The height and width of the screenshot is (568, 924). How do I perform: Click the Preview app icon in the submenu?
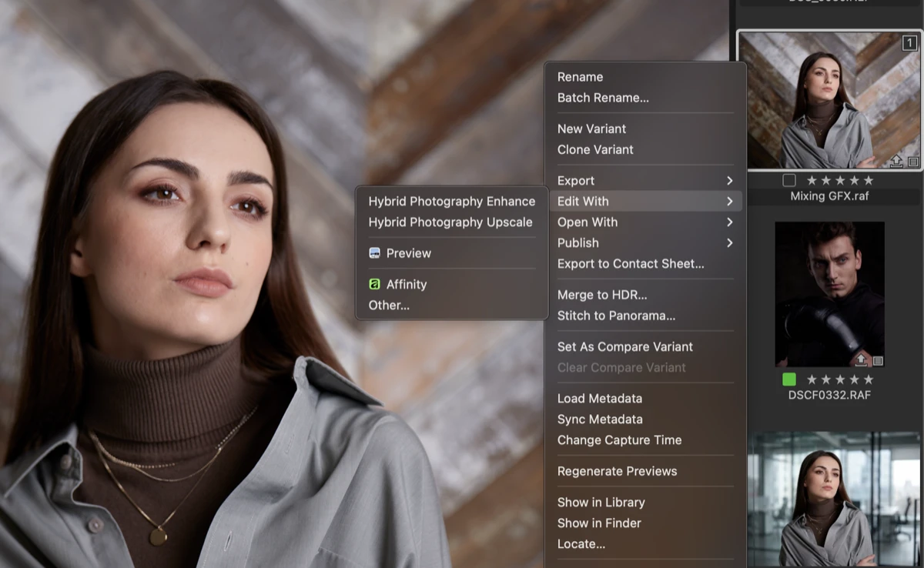click(374, 252)
